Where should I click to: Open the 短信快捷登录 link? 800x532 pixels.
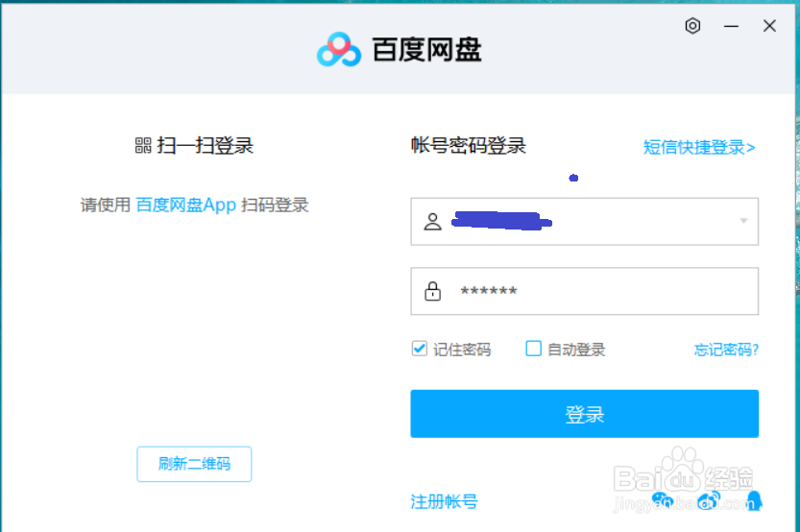[699, 148]
